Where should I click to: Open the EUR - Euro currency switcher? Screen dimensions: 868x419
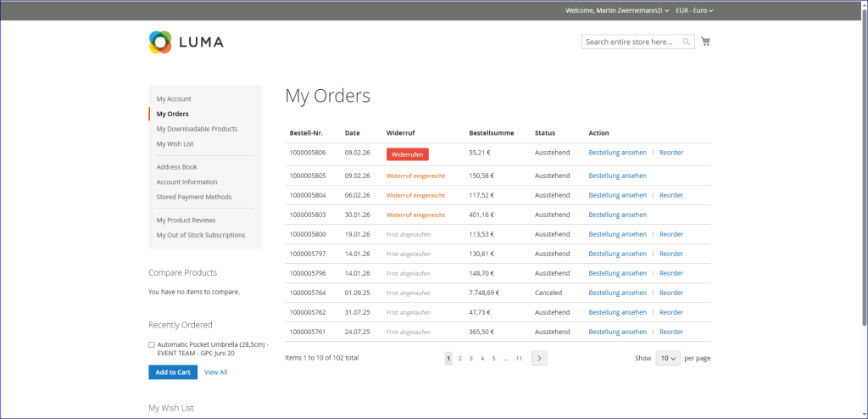point(694,10)
